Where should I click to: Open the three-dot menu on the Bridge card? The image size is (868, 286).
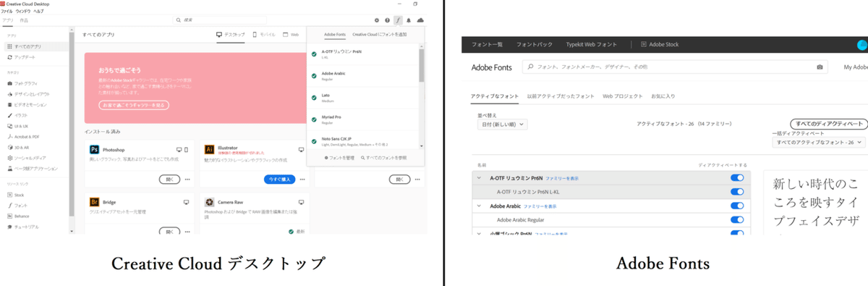(187, 232)
